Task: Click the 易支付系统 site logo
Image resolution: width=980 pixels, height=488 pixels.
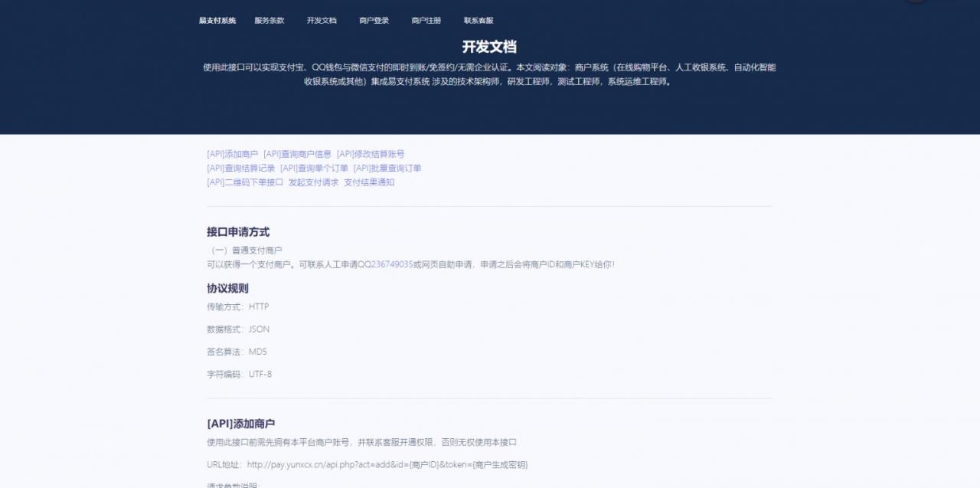Action: [x=217, y=21]
